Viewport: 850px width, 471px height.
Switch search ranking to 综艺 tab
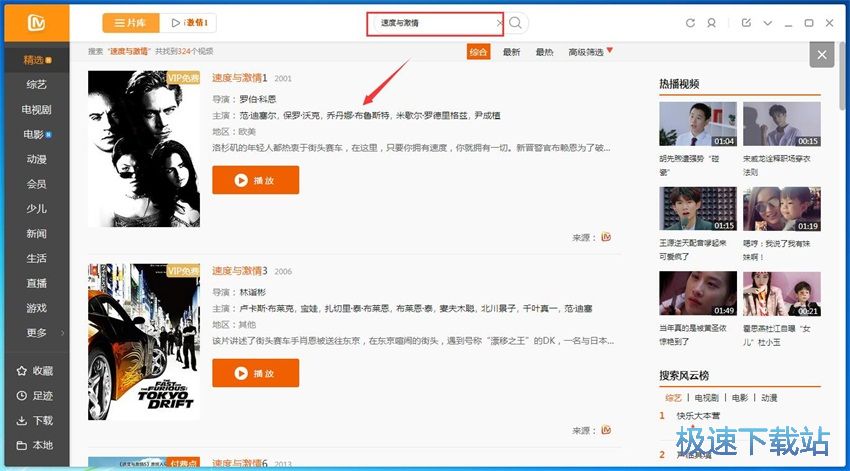click(x=673, y=398)
